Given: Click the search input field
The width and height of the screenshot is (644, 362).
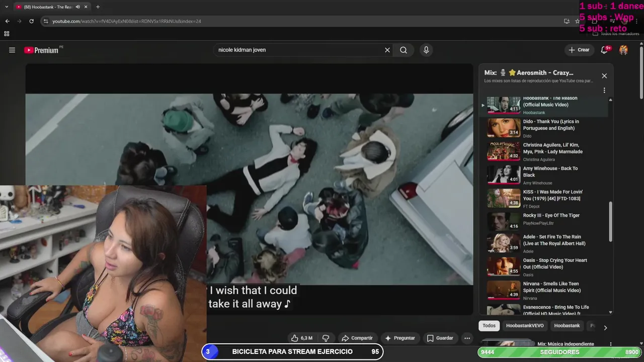Looking at the screenshot, I should 299,50.
